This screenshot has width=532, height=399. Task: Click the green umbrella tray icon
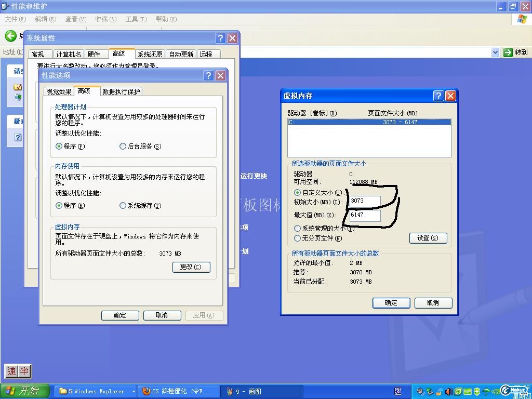click(x=486, y=392)
